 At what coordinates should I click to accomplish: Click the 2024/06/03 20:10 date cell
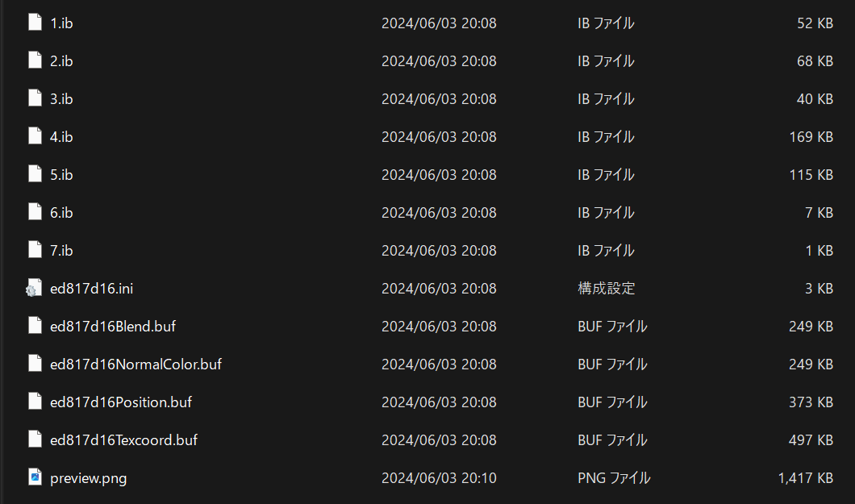pos(439,478)
